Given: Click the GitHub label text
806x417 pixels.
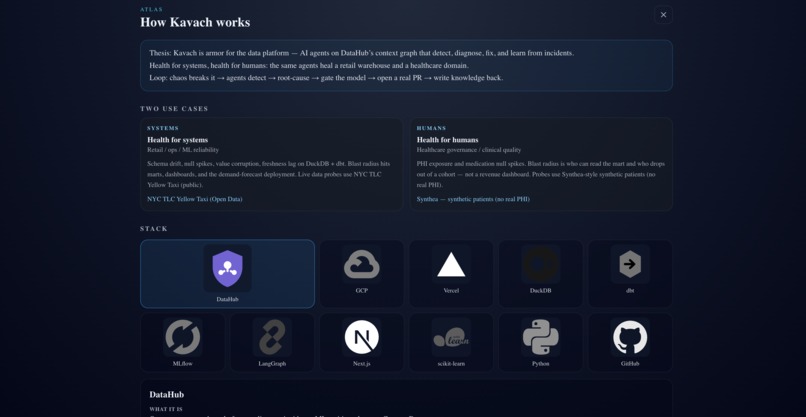Looking at the screenshot, I should click(x=630, y=364).
